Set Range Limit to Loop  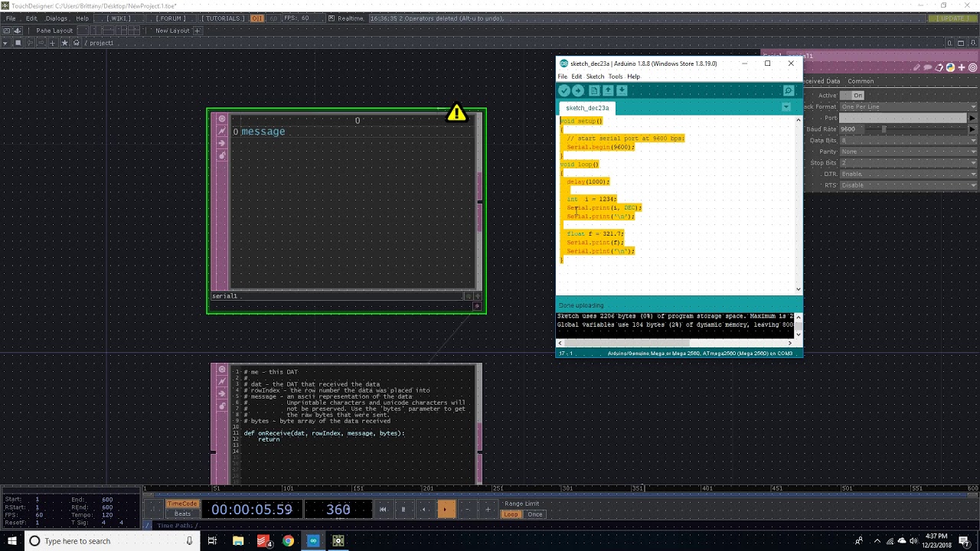coord(511,514)
